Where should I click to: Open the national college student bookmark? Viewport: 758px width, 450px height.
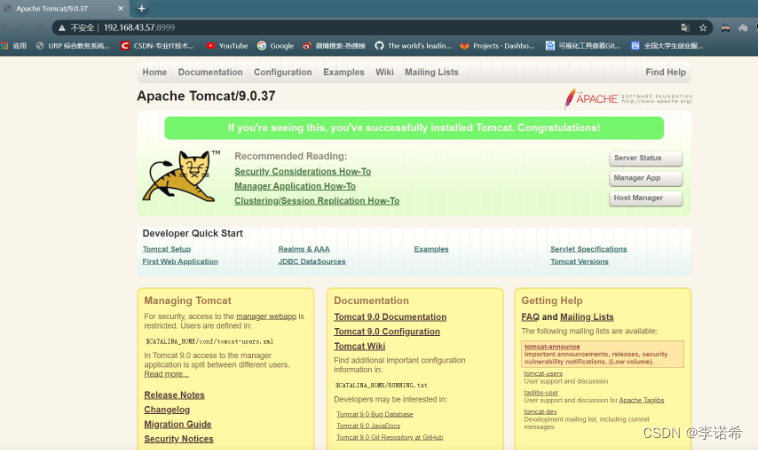point(667,46)
